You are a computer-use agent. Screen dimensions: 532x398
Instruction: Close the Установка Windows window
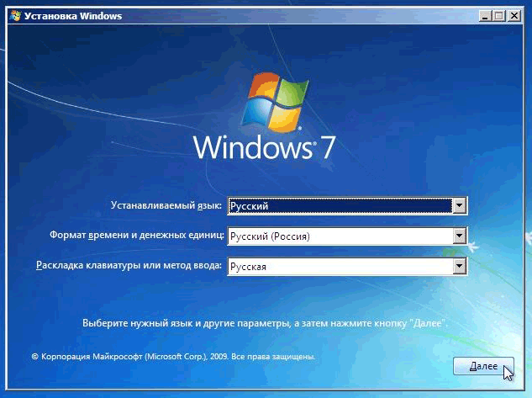point(514,16)
